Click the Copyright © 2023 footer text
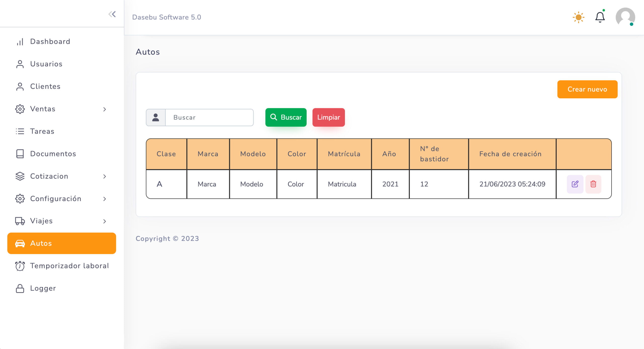The width and height of the screenshot is (644, 349). (167, 239)
